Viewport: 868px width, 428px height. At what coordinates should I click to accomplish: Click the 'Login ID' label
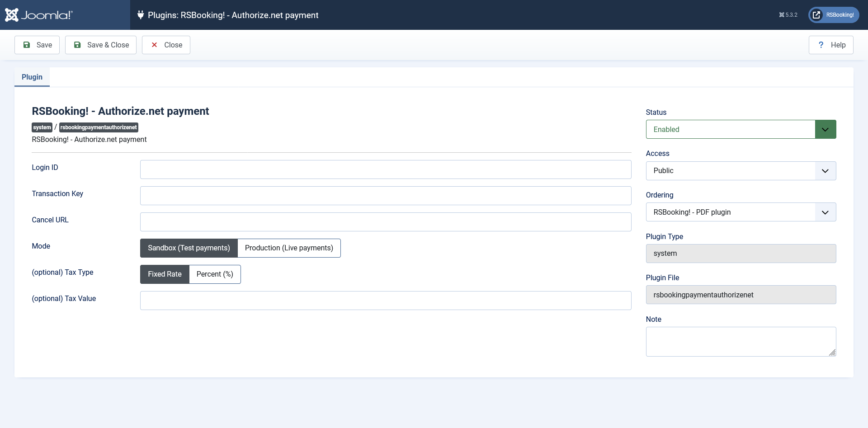pyautogui.click(x=45, y=167)
